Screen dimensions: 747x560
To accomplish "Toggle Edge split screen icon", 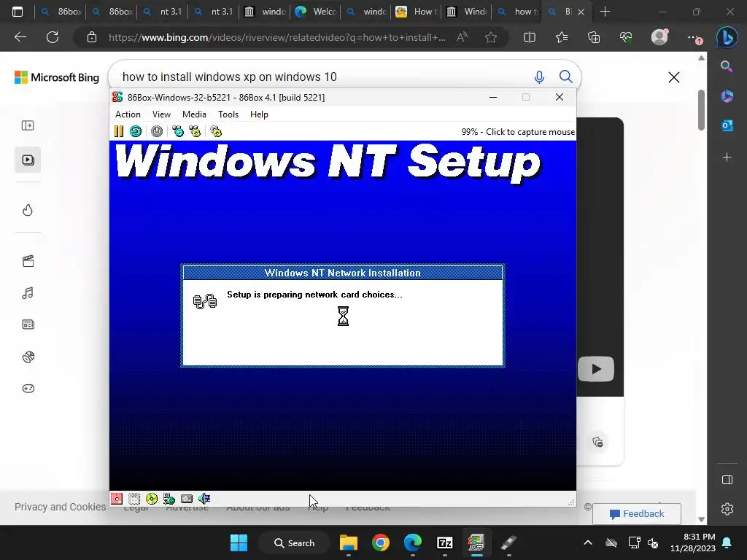I will (x=530, y=37).
